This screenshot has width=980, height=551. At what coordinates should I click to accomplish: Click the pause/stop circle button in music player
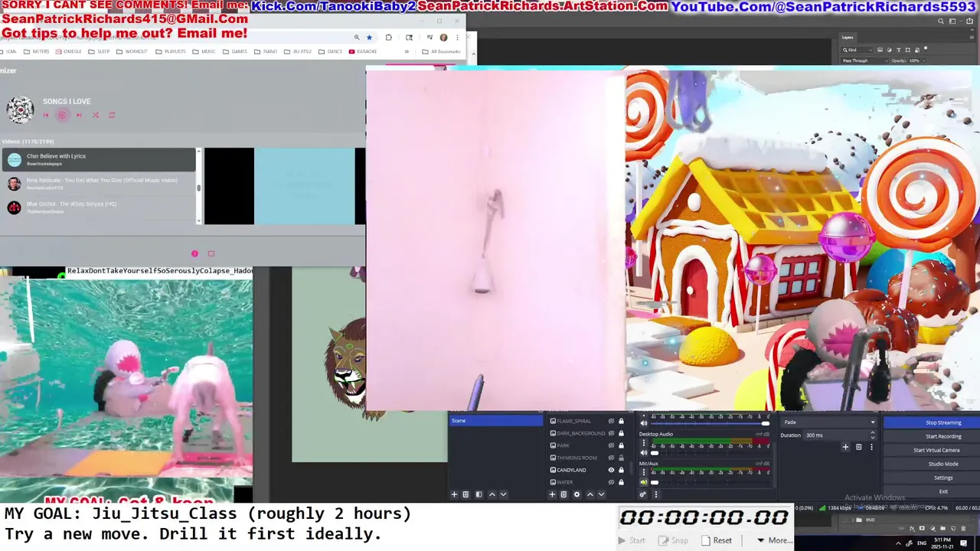click(62, 115)
